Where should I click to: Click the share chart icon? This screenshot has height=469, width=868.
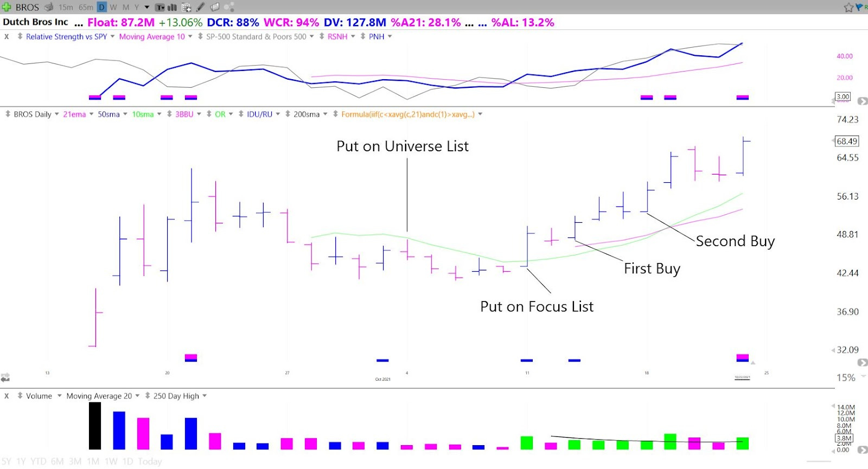[229, 7]
